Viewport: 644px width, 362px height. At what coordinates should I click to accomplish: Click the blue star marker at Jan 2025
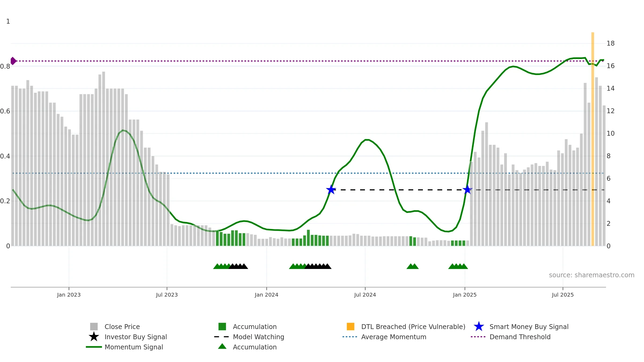pyautogui.click(x=467, y=190)
